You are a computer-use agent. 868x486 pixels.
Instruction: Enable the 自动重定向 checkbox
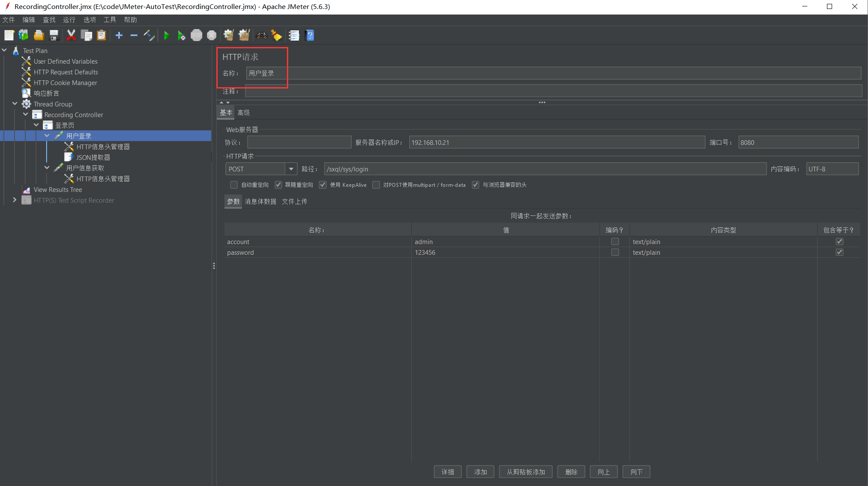pos(234,185)
